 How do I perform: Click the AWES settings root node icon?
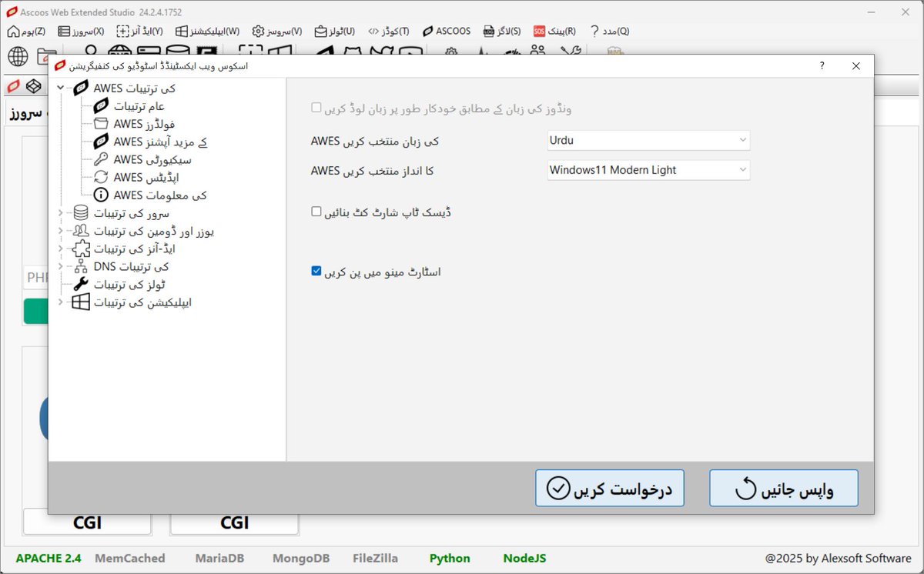[81, 88]
